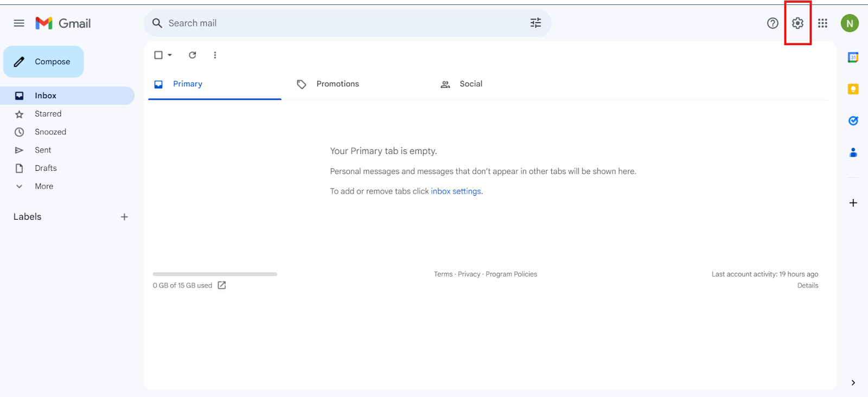
Task: Open the Inbox folder
Action: tap(67, 95)
